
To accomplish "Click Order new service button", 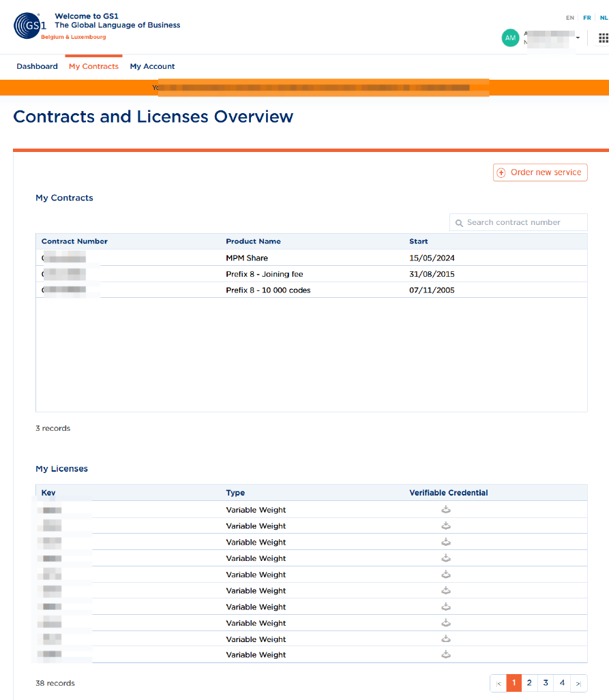I will [540, 172].
